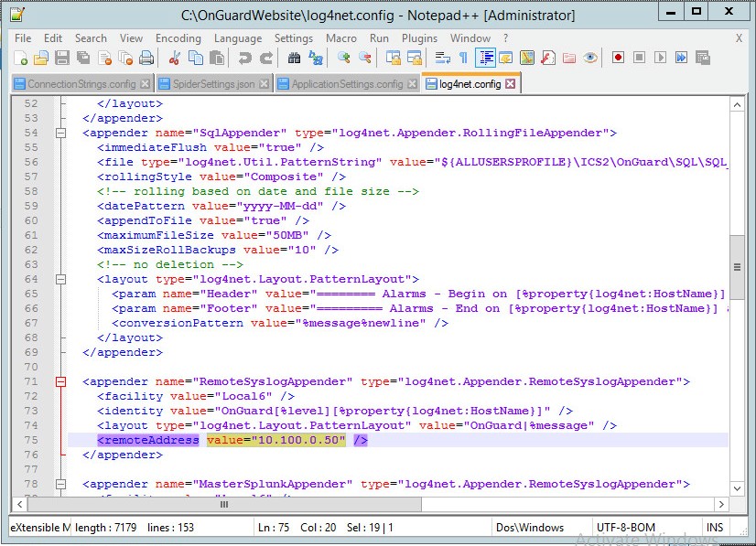Click the New file toolbar icon

tap(20, 58)
